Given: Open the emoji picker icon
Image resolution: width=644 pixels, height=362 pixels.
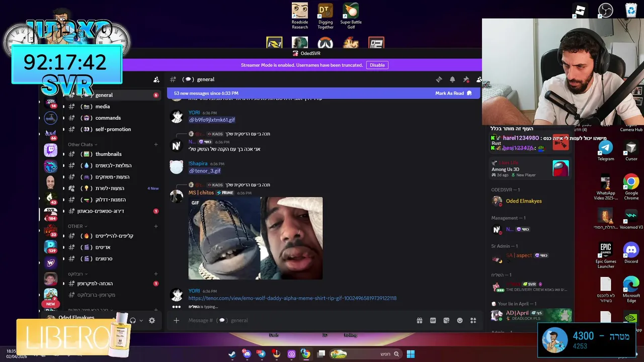Looking at the screenshot, I should 460,320.
